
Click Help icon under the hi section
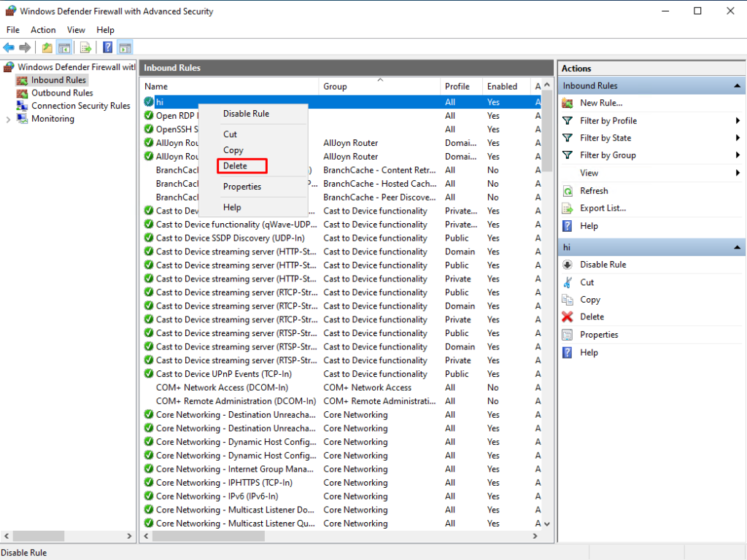tap(568, 352)
